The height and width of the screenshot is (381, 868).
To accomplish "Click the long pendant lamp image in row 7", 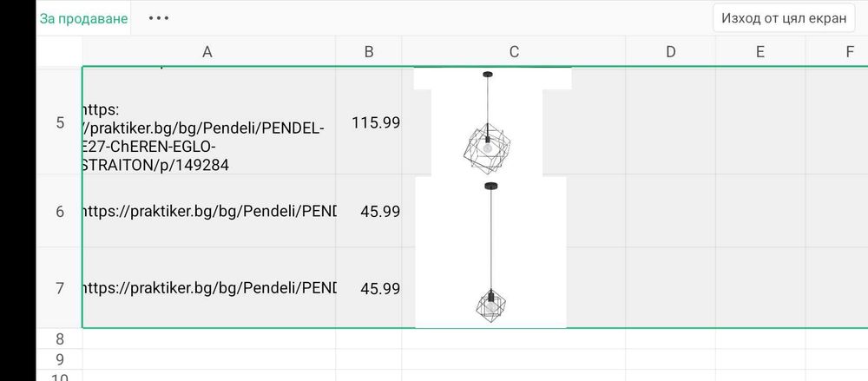I will [490, 260].
